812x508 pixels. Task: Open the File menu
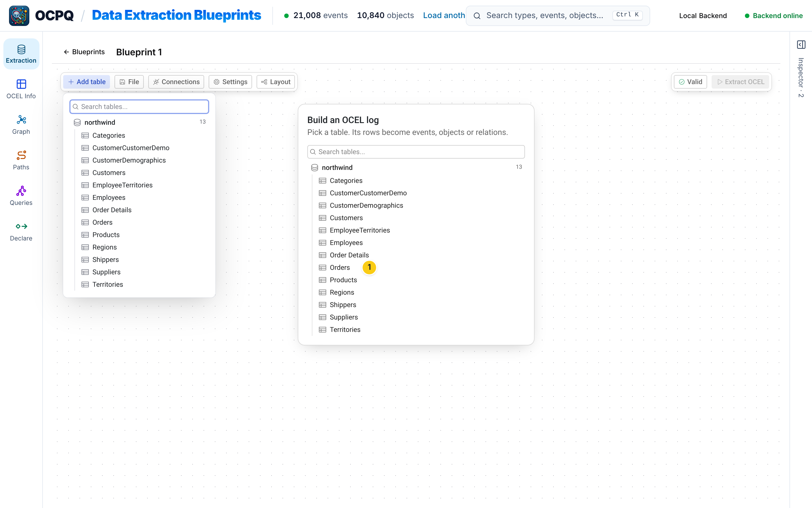[129, 82]
